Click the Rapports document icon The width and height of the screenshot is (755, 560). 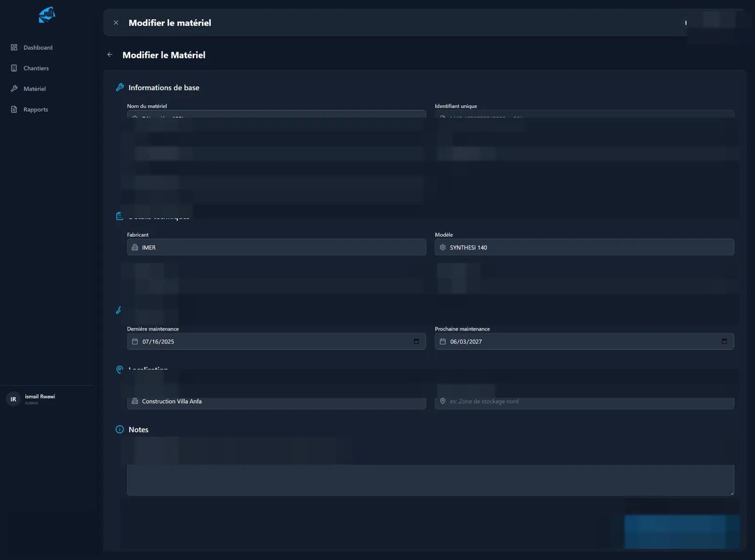14,109
